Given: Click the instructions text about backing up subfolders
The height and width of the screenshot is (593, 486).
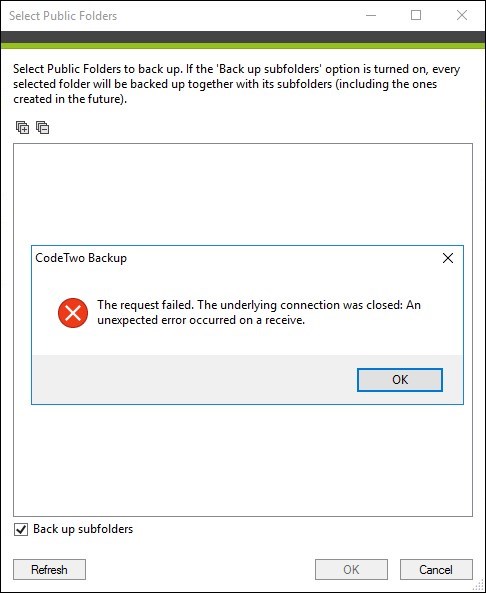Looking at the screenshot, I should pos(237,84).
